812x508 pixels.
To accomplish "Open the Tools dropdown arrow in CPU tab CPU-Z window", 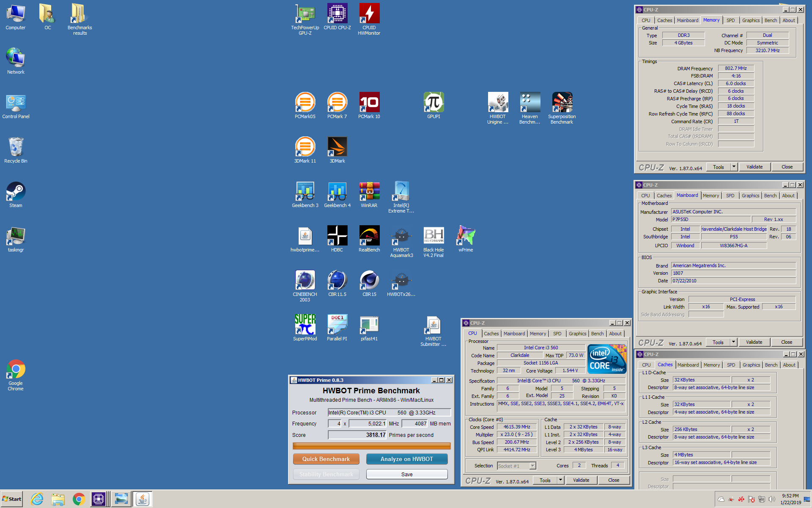I will pos(561,480).
